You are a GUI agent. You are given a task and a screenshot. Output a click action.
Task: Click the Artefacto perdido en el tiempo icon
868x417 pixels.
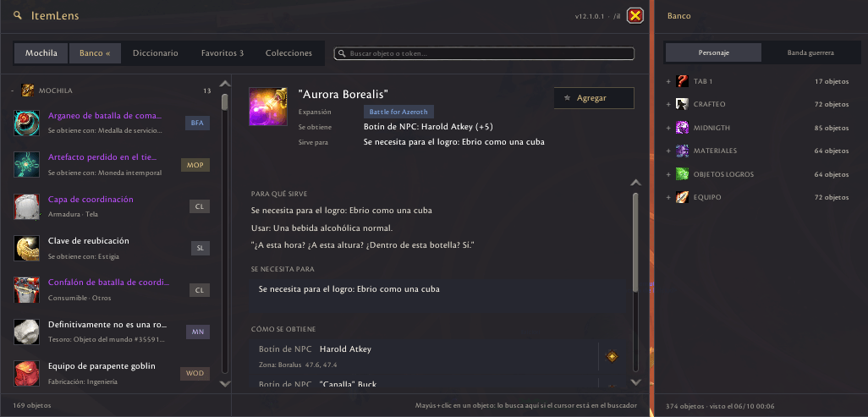pyautogui.click(x=26, y=164)
